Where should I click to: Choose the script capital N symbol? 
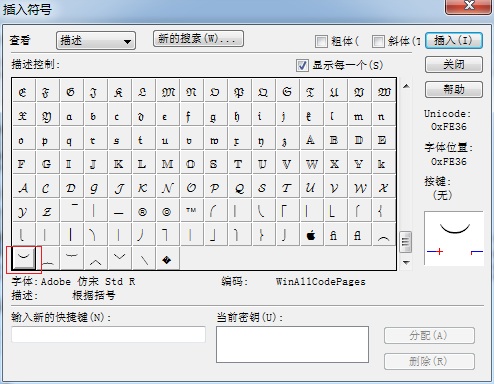click(167, 188)
